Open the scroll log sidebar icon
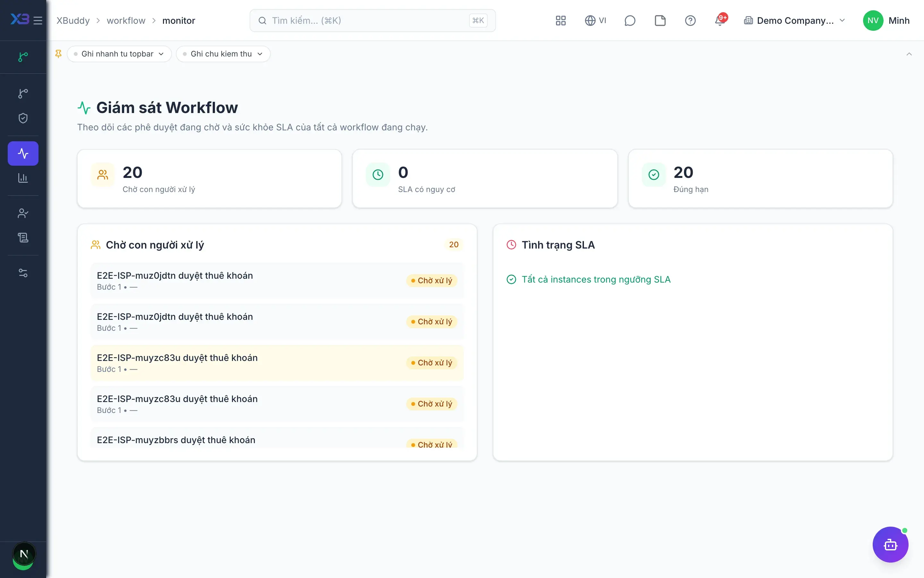This screenshot has width=924, height=578. coord(23,238)
